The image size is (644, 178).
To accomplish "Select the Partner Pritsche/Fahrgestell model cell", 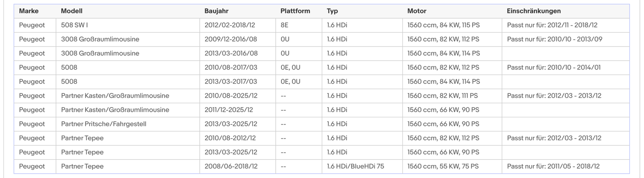I will tap(104, 124).
